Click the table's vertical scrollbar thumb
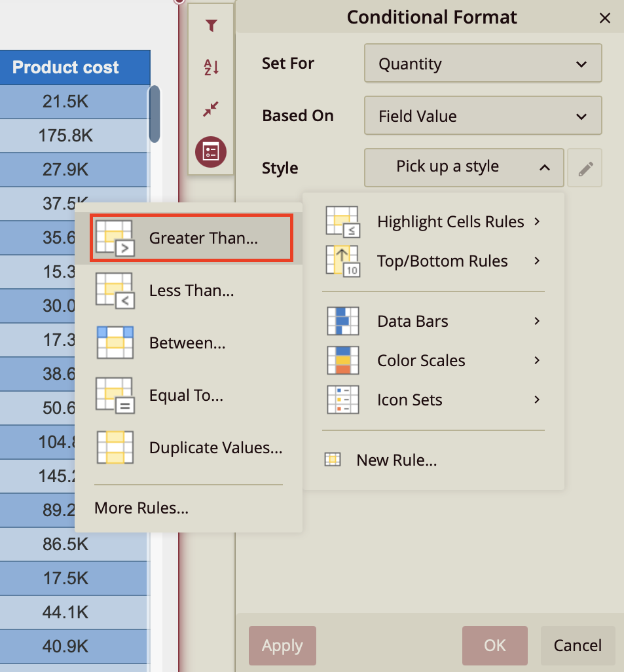 coord(155,114)
